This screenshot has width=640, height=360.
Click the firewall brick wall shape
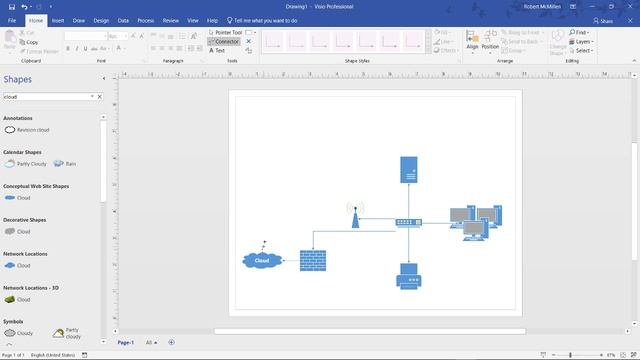[x=313, y=260]
